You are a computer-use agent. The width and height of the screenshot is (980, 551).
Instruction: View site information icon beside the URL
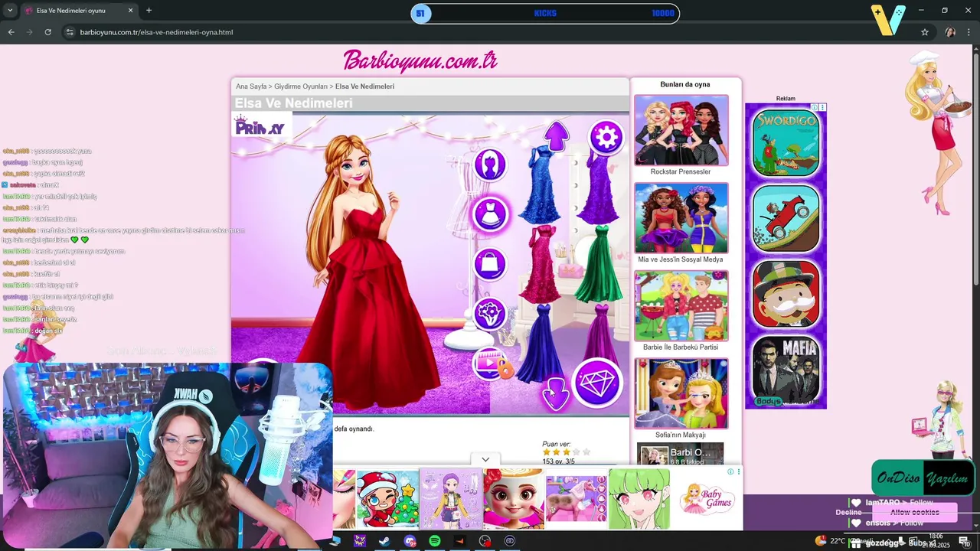[x=70, y=32]
